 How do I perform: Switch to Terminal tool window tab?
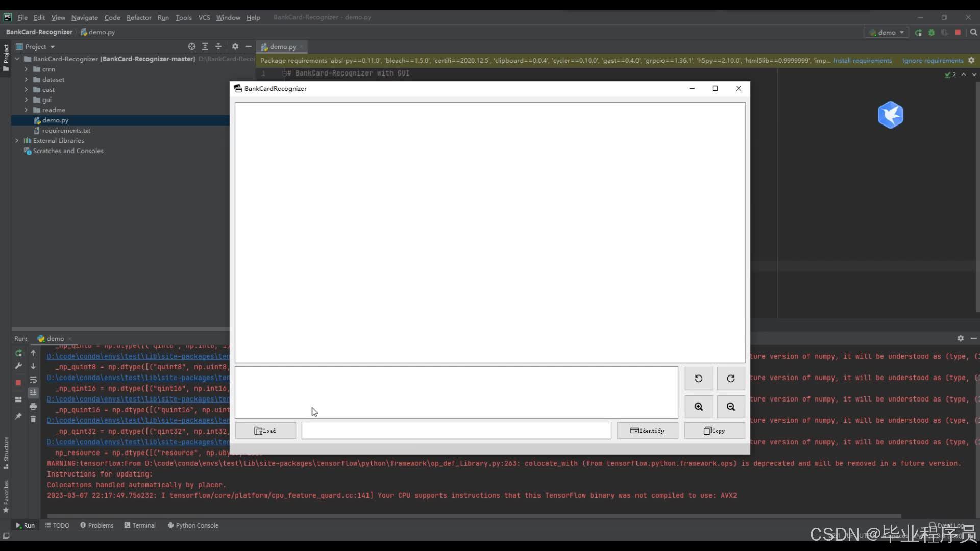tap(140, 525)
